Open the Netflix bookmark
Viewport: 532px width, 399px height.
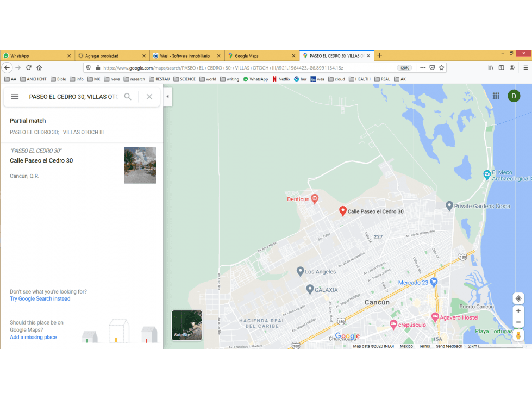(x=281, y=79)
